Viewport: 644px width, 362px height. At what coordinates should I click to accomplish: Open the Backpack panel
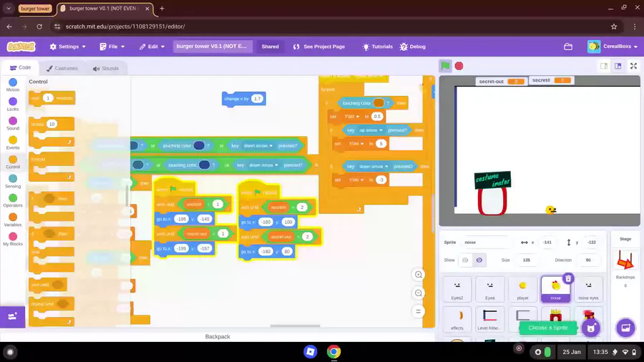click(218, 336)
